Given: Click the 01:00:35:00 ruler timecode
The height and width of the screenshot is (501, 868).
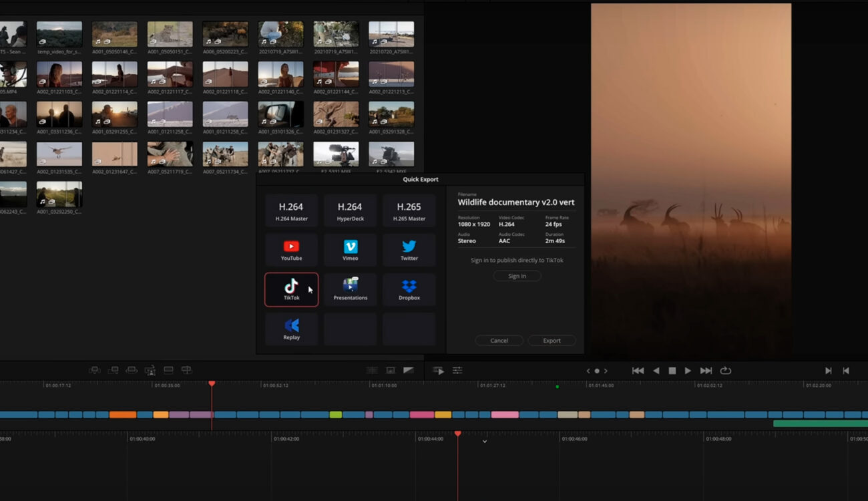Looking at the screenshot, I should [167, 385].
